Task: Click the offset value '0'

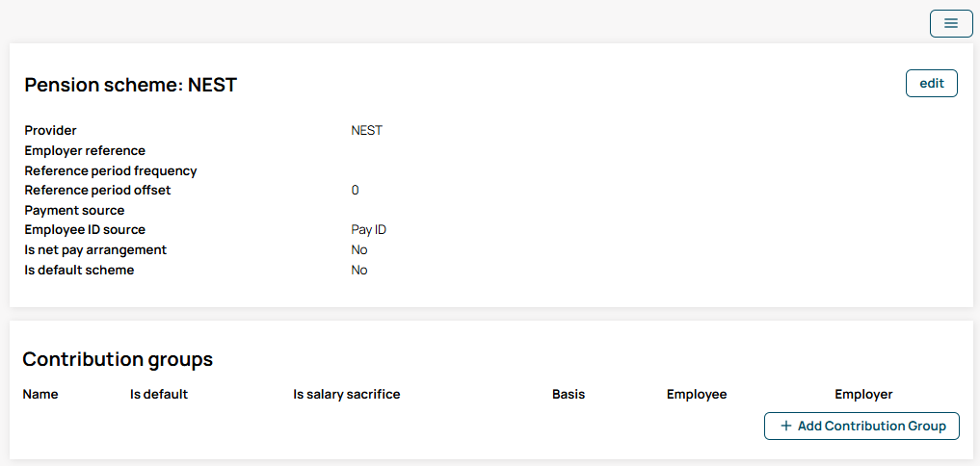Action: point(355,190)
